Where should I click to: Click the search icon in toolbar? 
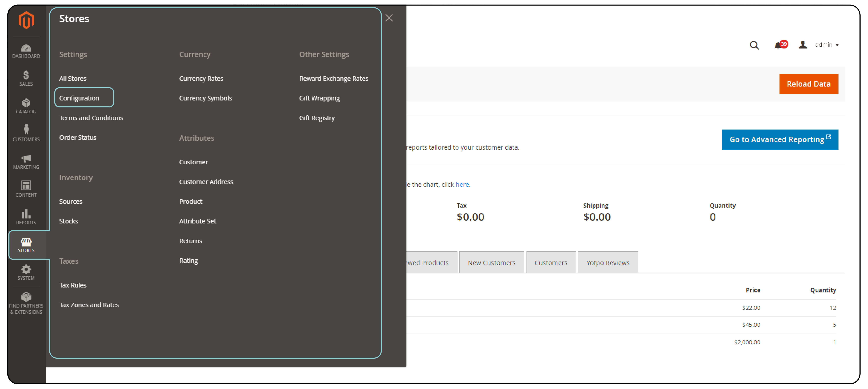(x=754, y=45)
